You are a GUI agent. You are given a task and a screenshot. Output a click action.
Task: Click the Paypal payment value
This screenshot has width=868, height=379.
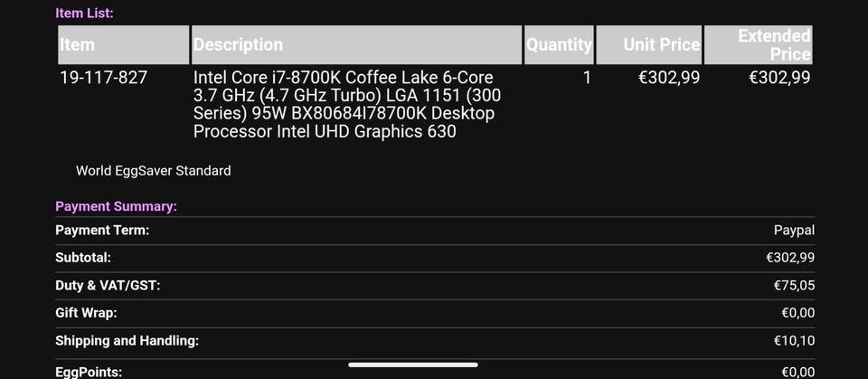click(794, 231)
